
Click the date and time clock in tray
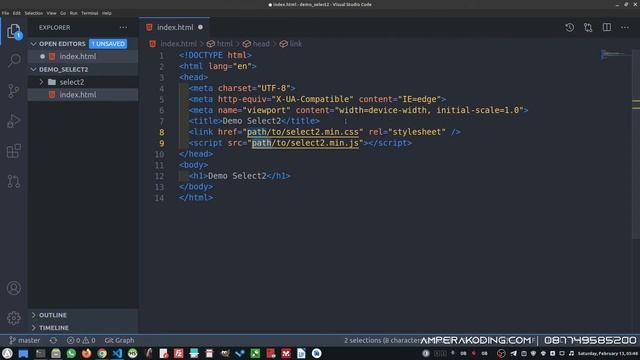(608, 353)
